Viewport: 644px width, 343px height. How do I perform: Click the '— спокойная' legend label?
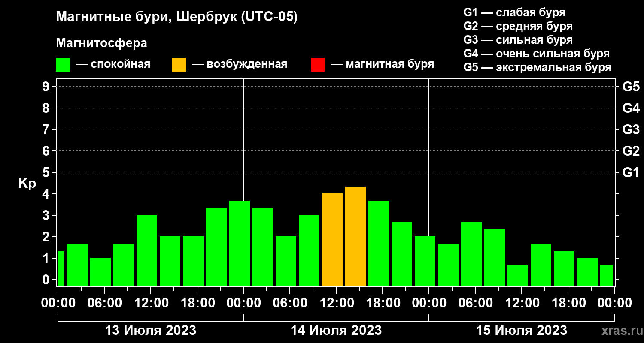[113, 64]
